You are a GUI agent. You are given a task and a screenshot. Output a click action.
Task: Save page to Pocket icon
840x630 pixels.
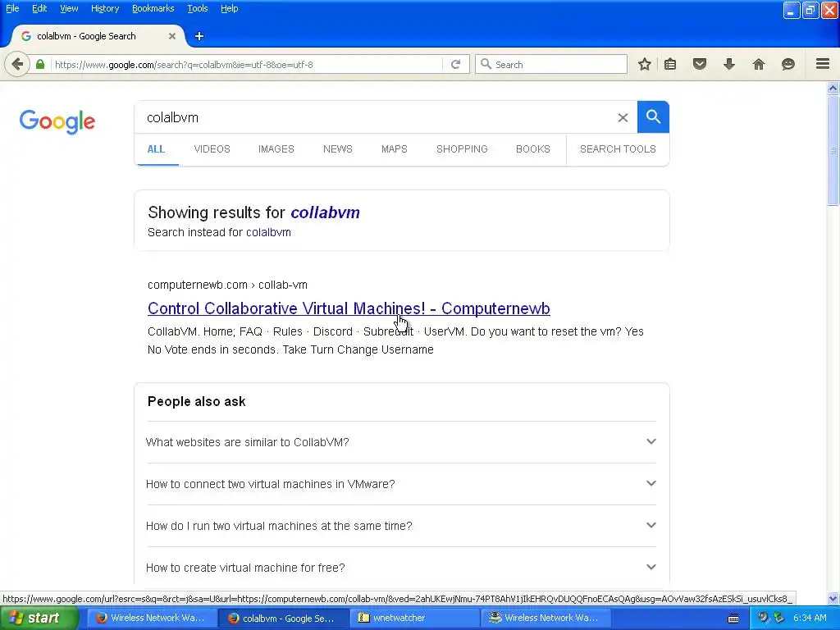tap(700, 64)
